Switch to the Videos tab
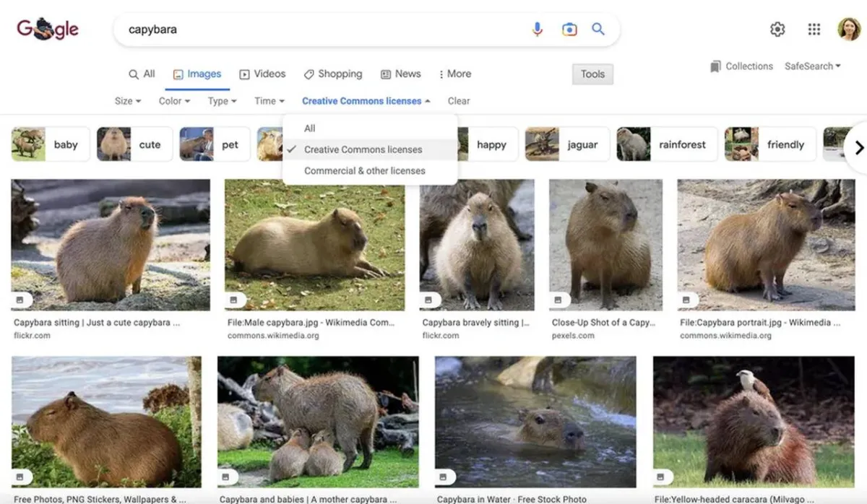This screenshot has width=867, height=504. pos(262,74)
